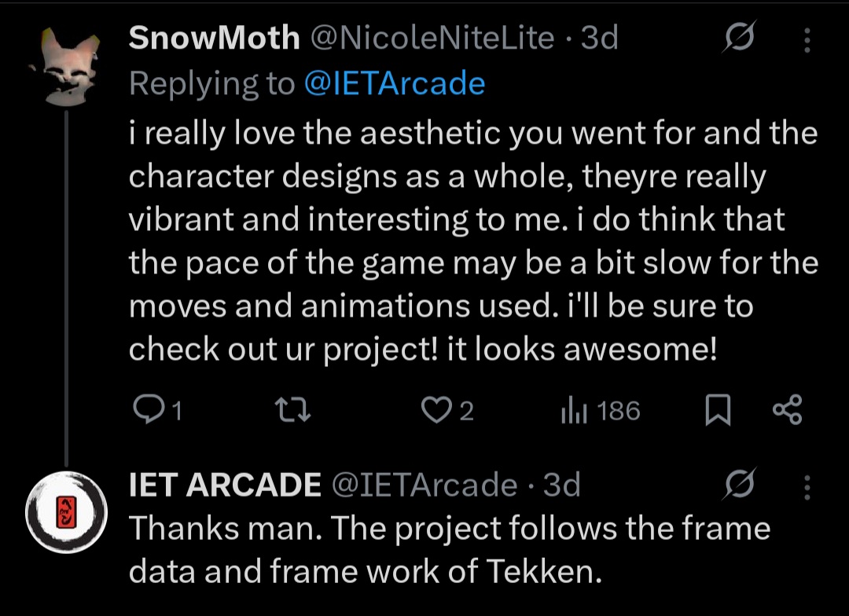Open the IET ARCADE profile avatar
Viewport: 849px width, 616px height.
66,512
